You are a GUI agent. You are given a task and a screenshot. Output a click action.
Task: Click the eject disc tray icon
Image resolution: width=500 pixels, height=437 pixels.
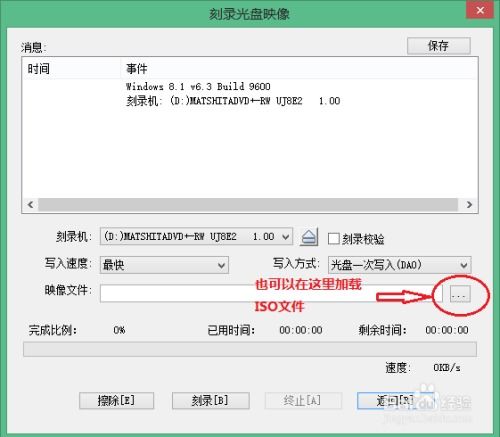point(309,237)
